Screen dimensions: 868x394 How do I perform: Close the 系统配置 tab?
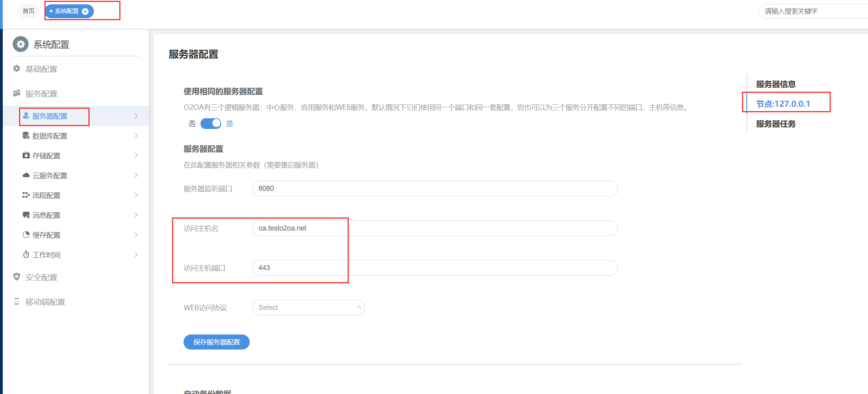click(85, 11)
